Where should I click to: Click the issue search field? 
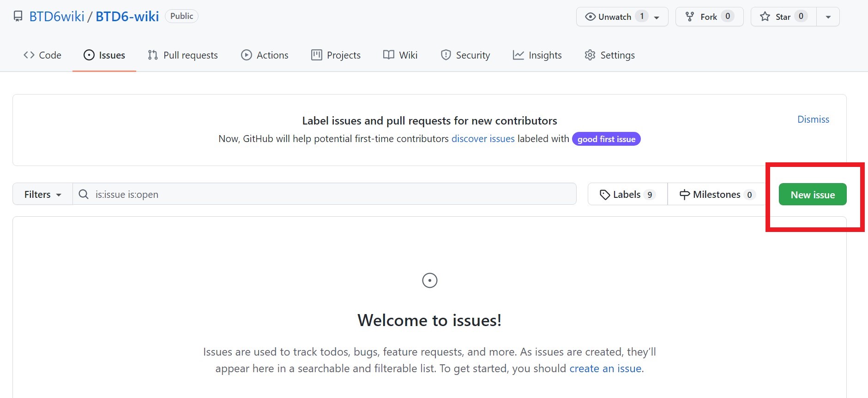coord(325,194)
